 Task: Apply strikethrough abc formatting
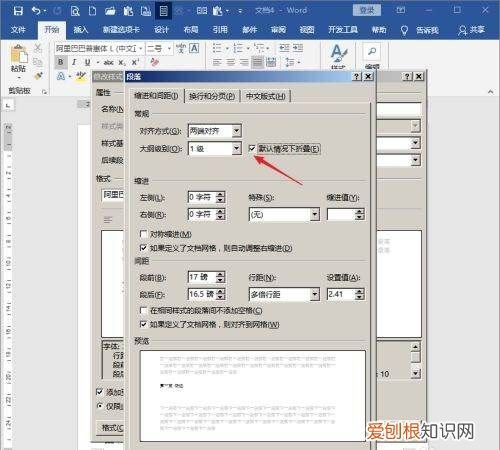point(108,62)
